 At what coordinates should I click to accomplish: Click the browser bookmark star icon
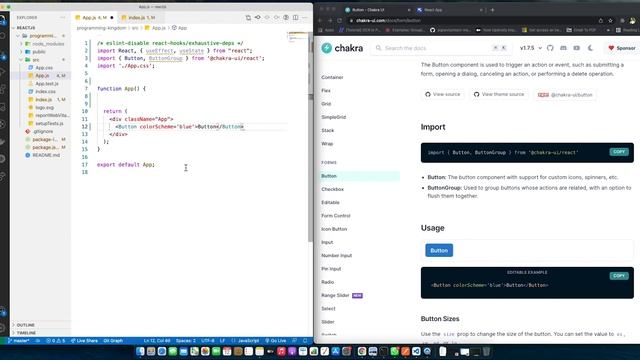[610, 20]
